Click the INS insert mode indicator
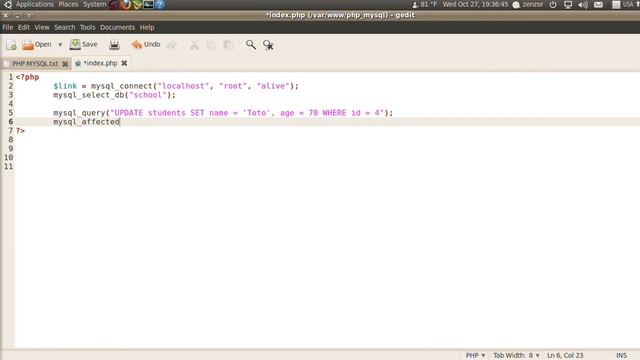The height and width of the screenshot is (360, 640). [x=621, y=356]
